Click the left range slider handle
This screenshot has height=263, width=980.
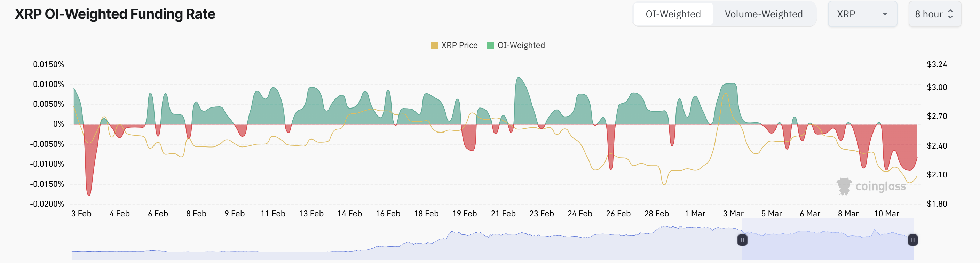(x=742, y=240)
